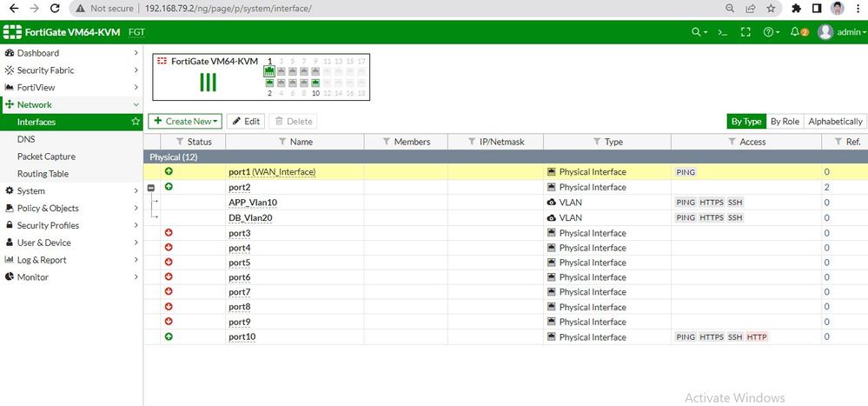Click the Delete button
This screenshot has width=868, height=406.
(294, 122)
